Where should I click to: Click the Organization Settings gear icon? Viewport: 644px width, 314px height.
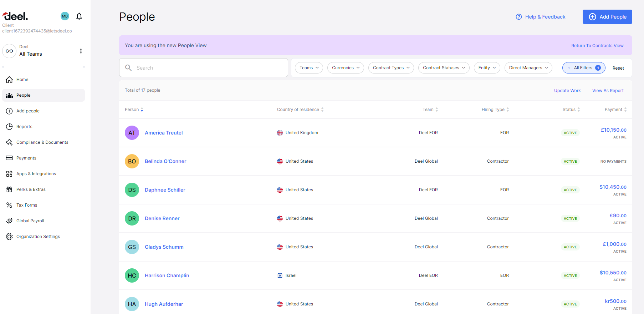tap(9, 237)
